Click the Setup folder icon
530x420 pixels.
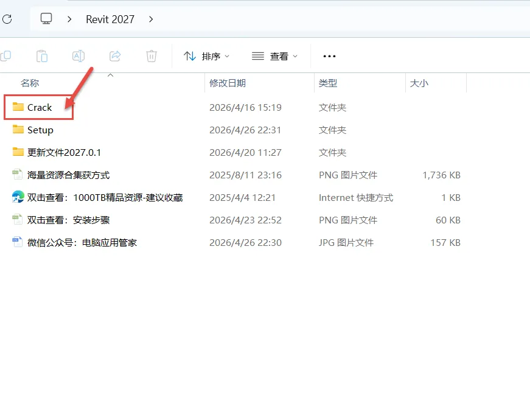point(18,129)
